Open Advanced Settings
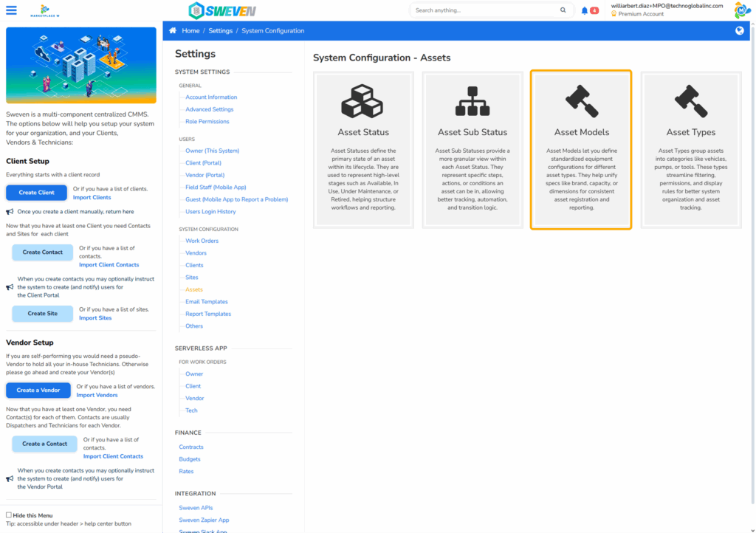The height and width of the screenshot is (533, 756). (x=209, y=109)
